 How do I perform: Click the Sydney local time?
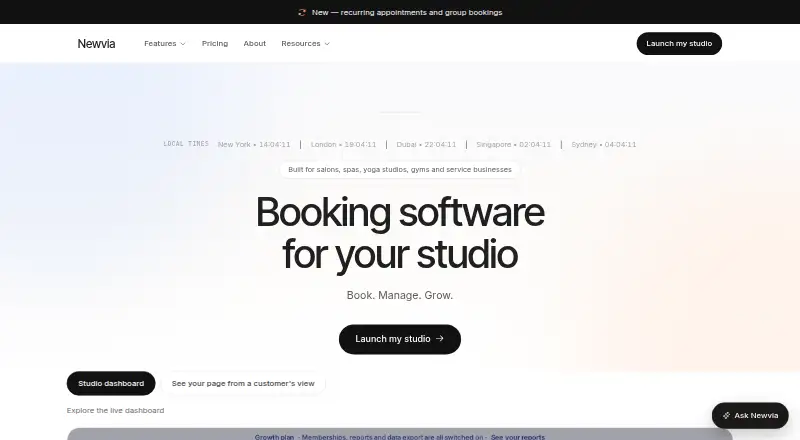pyautogui.click(x=604, y=144)
